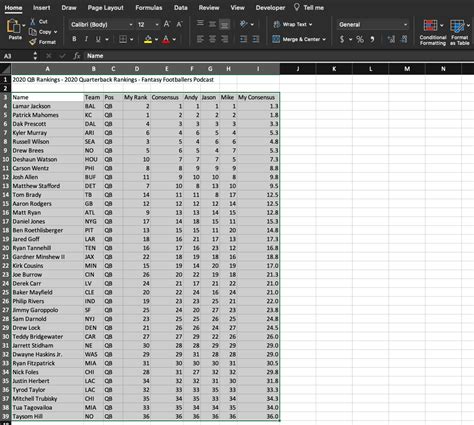This screenshot has width=474, height=425.
Task: Center cell text horizontally
Action: coord(212,39)
